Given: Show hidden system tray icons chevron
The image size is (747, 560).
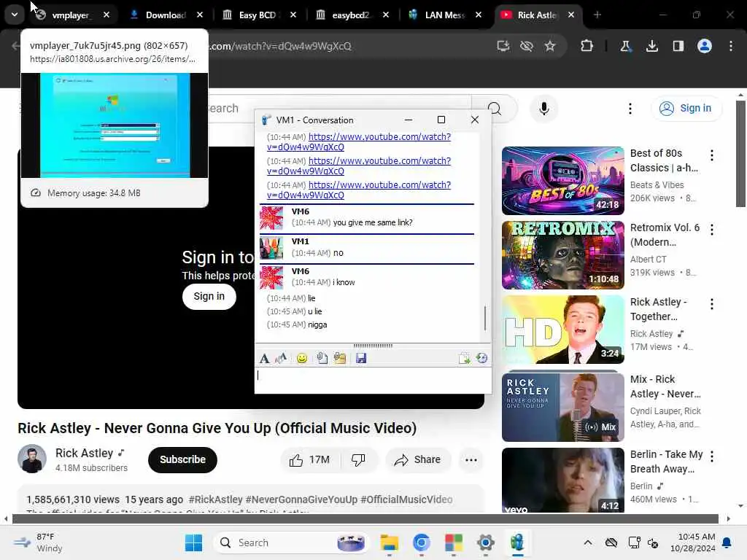Looking at the screenshot, I should click(588, 542).
